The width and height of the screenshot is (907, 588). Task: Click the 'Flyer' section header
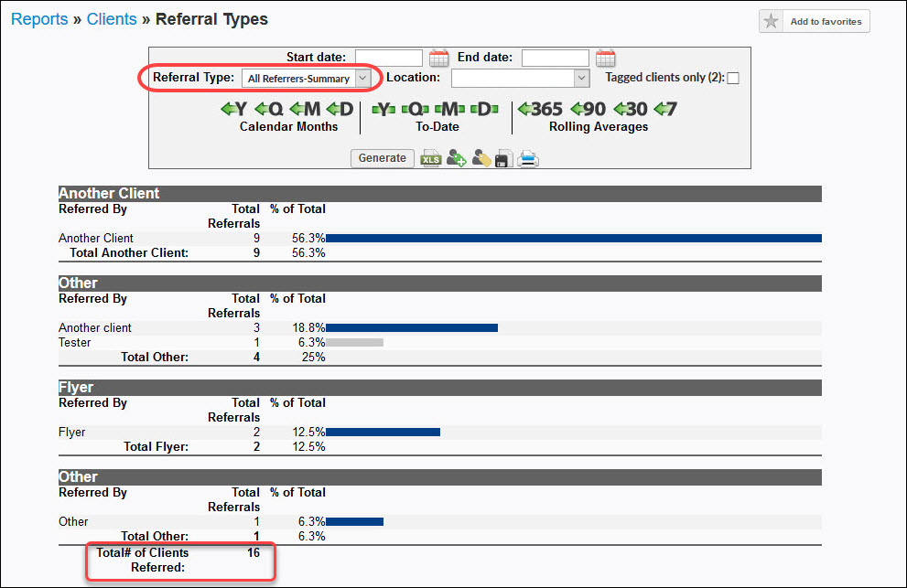coord(439,388)
